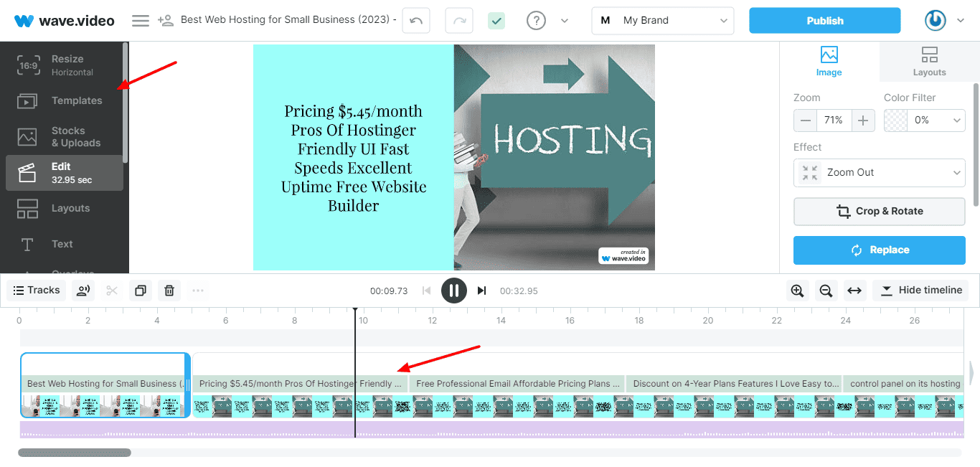The height and width of the screenshot is (467, 980).
Task: Click the timeline ruler at 20 seconds
Action: click(707, 321)
